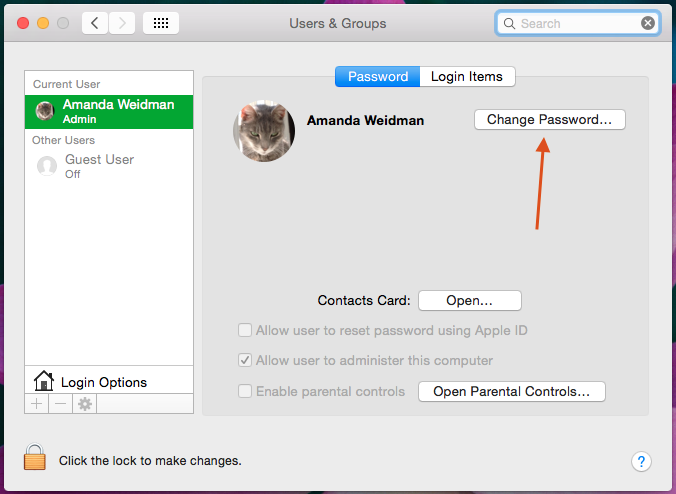The height and width of the screenshot is (494, 676).
Task: Go back with the left chevron button
Action: (95, 23)
